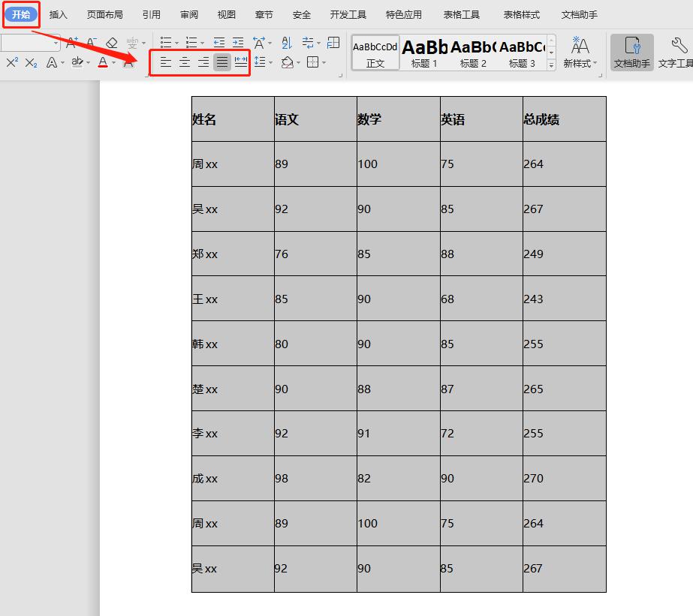The height and width of the screenshot is (616, 693).
Task: Expand the line spacing dropdown arrow
Action: click(270, 63)
